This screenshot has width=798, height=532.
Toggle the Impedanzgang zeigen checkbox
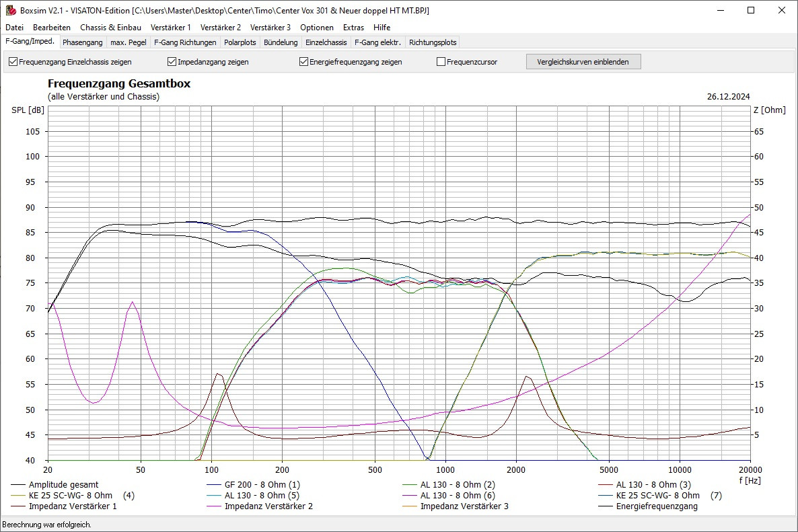172,62
